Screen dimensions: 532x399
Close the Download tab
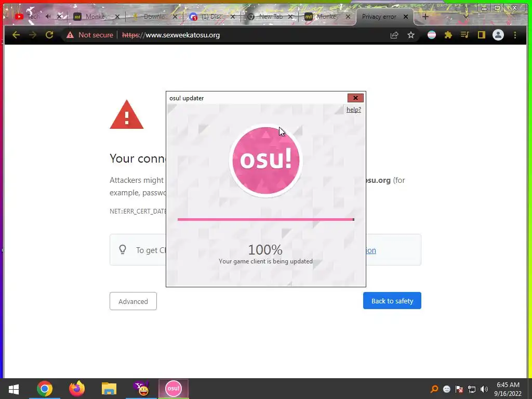175,16
